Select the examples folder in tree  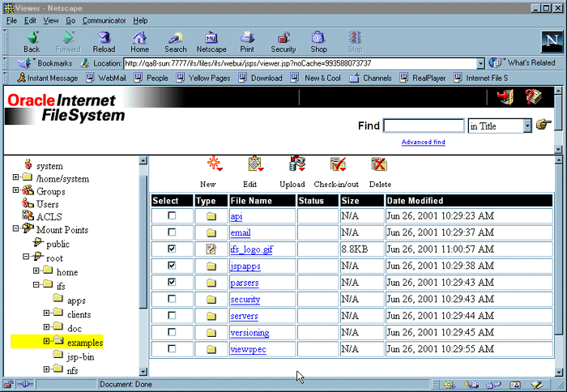pyautogui.click(x=85, y=342)
